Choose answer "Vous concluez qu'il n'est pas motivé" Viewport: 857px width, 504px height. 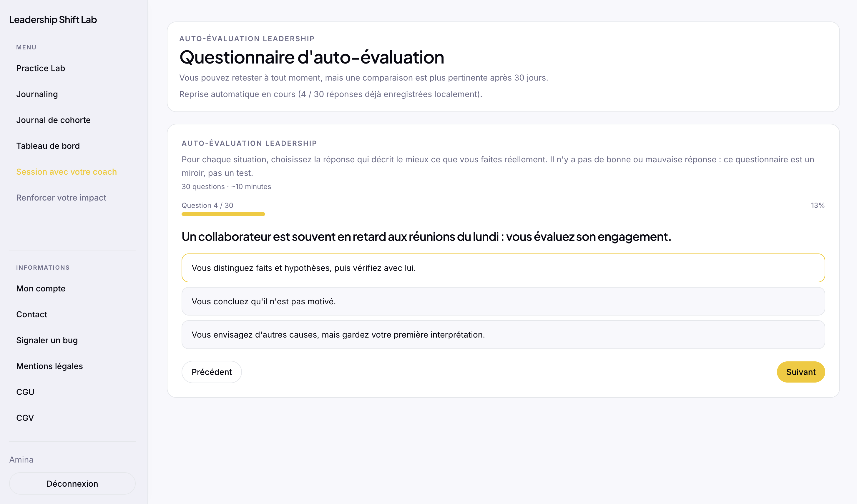[503, 301]
